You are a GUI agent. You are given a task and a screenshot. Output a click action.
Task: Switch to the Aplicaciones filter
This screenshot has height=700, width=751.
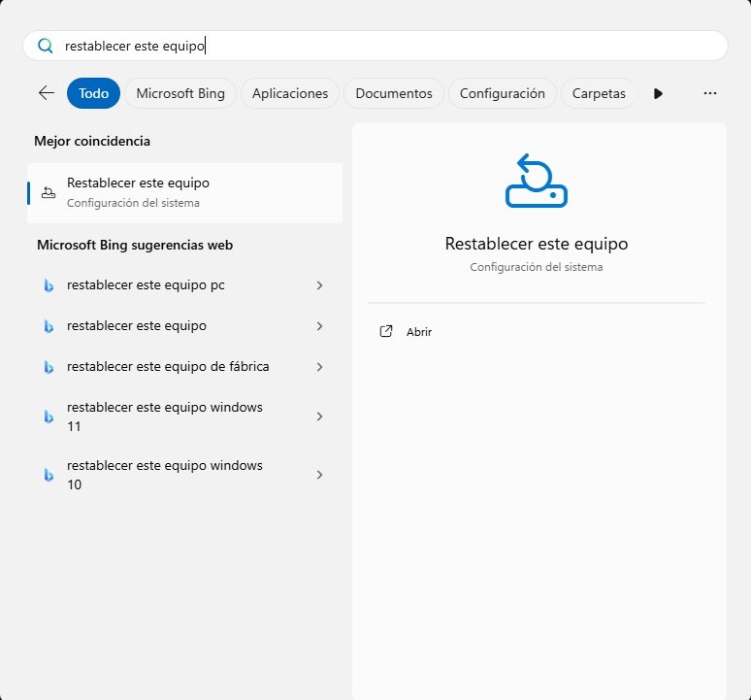[x=290, y=93]
